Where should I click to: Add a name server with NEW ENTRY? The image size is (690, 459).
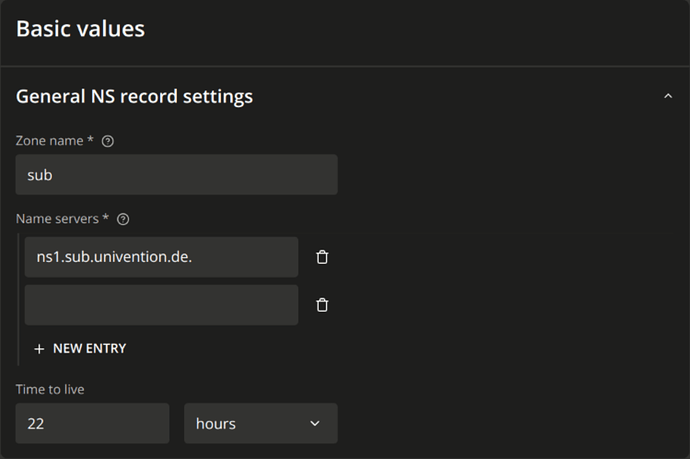click(89, 349)
